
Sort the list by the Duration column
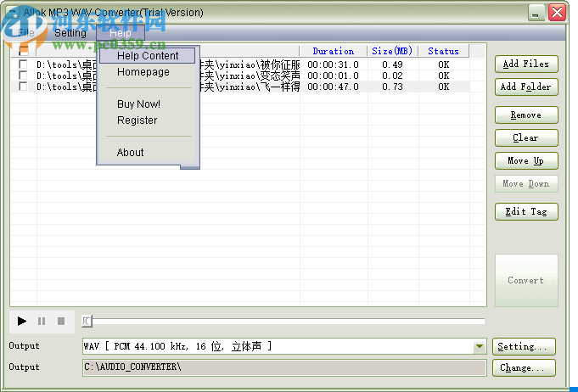[x=334, y=51]
